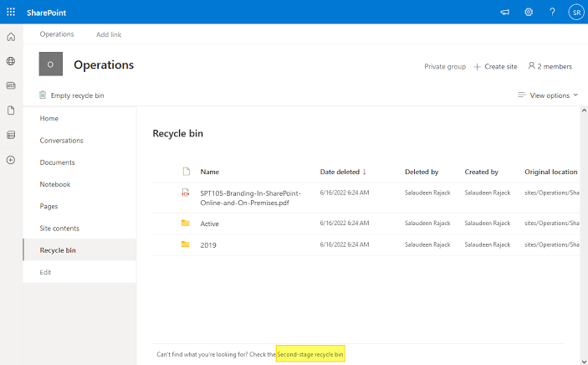This screenshot has width=588, height=365.
Task: Click scrollbar down arrow at right edge
Action: [x=584, y=362]
